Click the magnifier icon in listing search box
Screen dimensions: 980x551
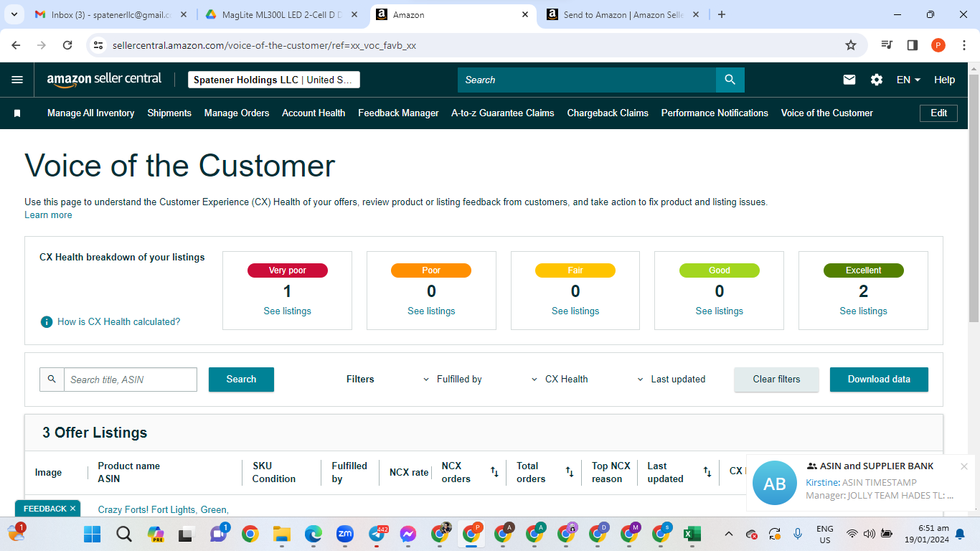coord(52,380)
